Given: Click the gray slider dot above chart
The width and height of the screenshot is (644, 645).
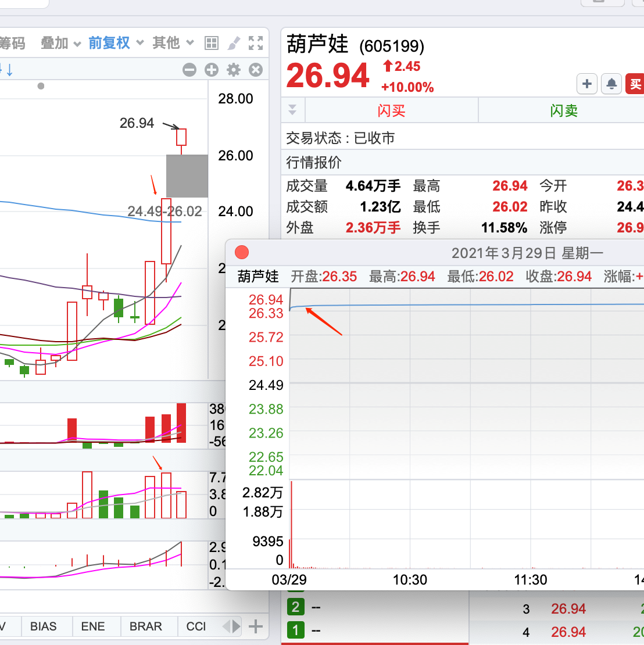Looking at the screenshot, I should [x=41, y=86].
